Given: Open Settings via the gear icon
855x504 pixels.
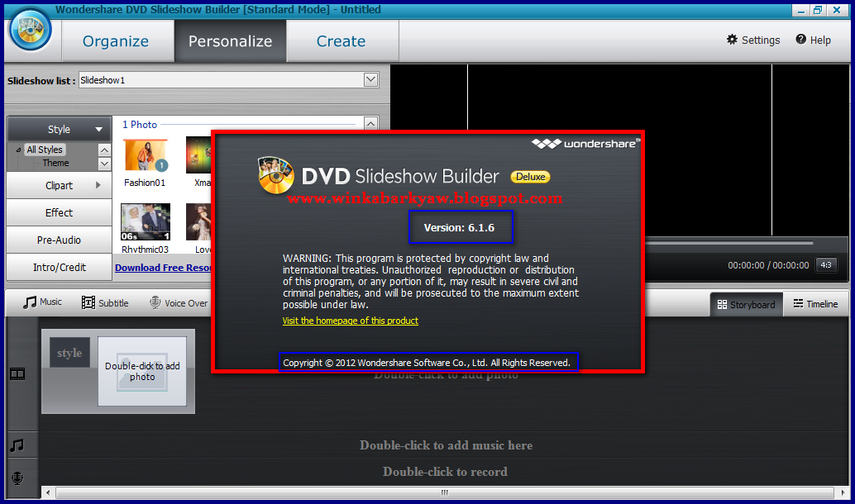Looking at the screenshot, I should pos(733,39).
